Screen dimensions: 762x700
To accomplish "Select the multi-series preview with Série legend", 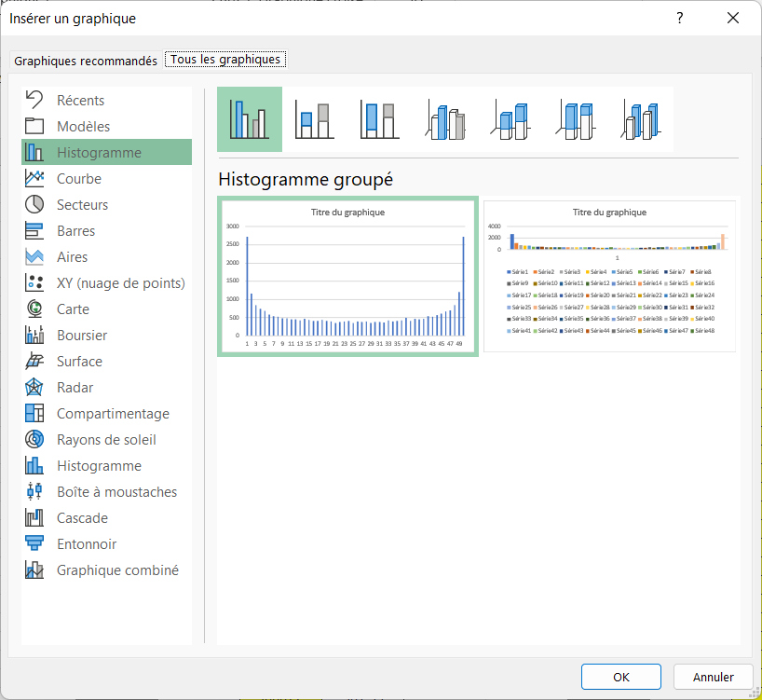I will (x=609, y=276).
